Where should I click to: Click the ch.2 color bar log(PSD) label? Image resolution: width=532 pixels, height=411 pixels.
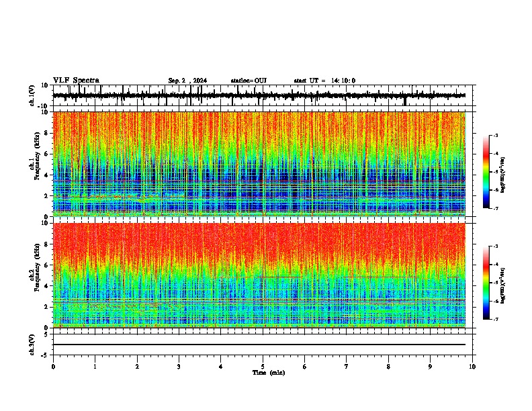coord(503,285)
